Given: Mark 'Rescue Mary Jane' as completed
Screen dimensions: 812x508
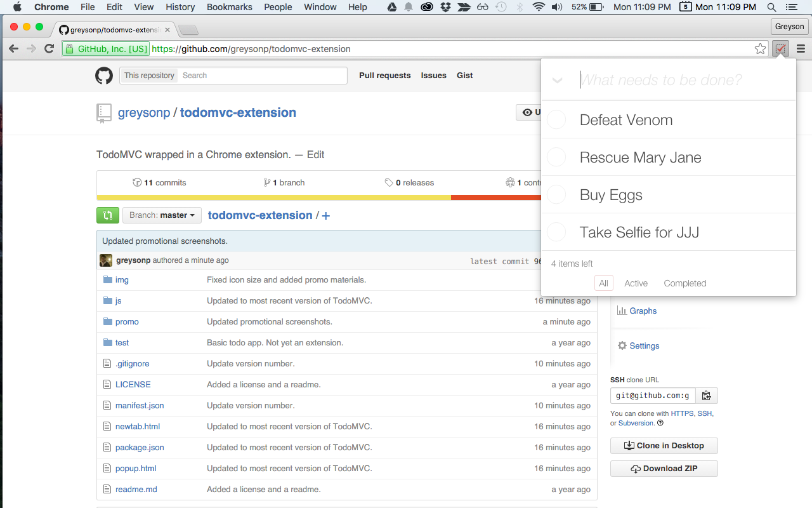Looking at the screenshot, I should 556,157.
